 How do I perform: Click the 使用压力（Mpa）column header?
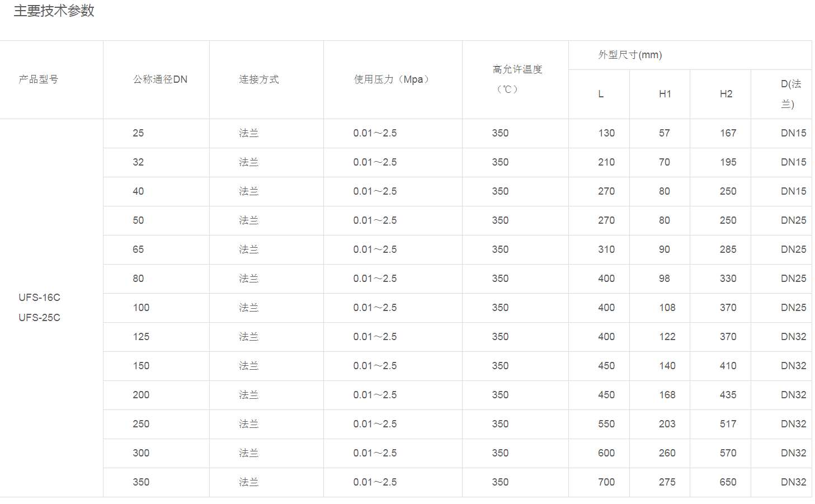393,79
